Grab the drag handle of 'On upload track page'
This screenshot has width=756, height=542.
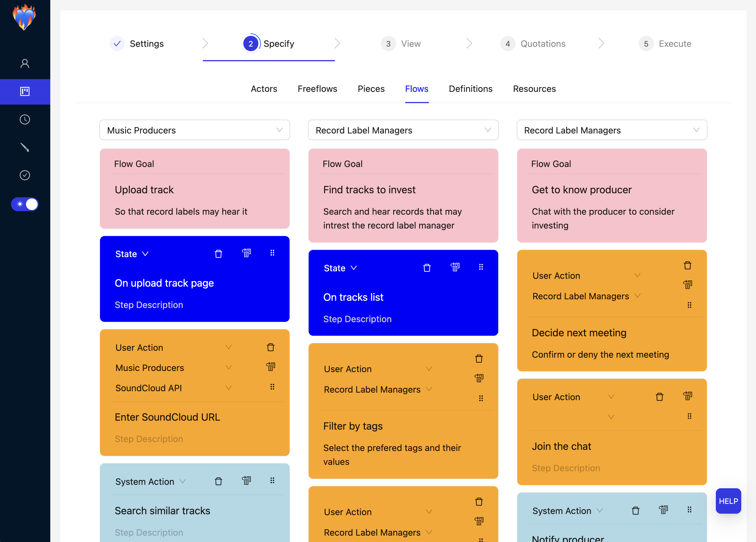[x=272, y=253]
